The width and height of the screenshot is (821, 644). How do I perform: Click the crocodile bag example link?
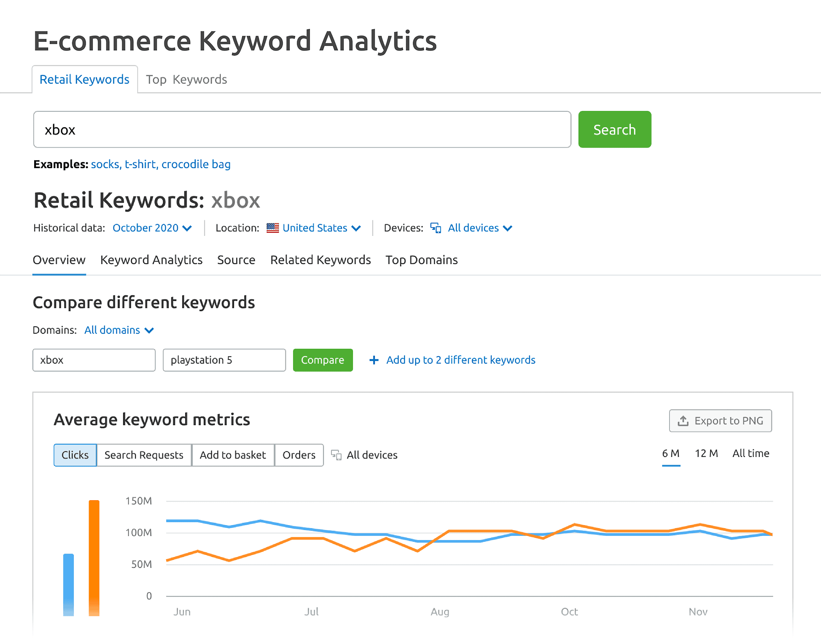coord(196,165)
